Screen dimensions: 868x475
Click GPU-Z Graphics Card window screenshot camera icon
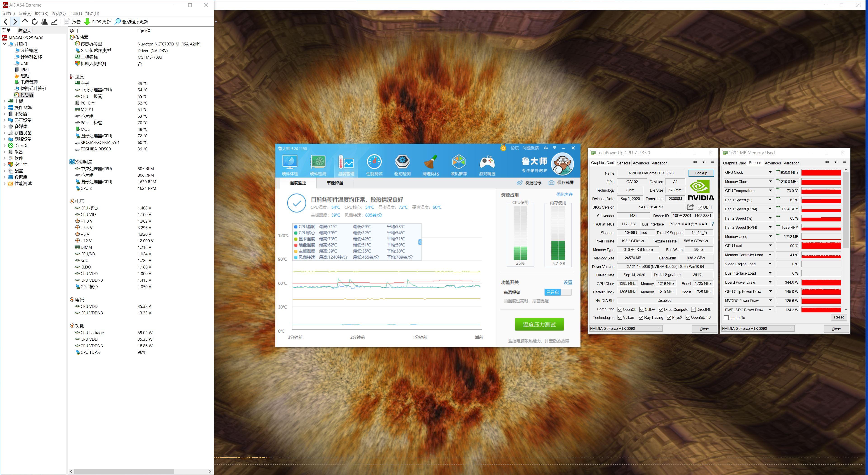(695, 162)
